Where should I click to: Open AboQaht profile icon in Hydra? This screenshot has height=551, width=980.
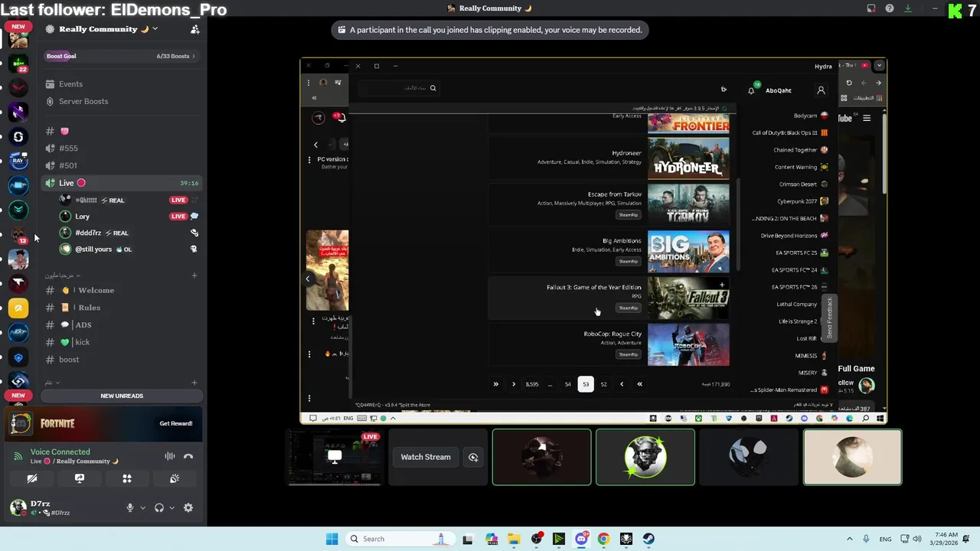(821, 90)
